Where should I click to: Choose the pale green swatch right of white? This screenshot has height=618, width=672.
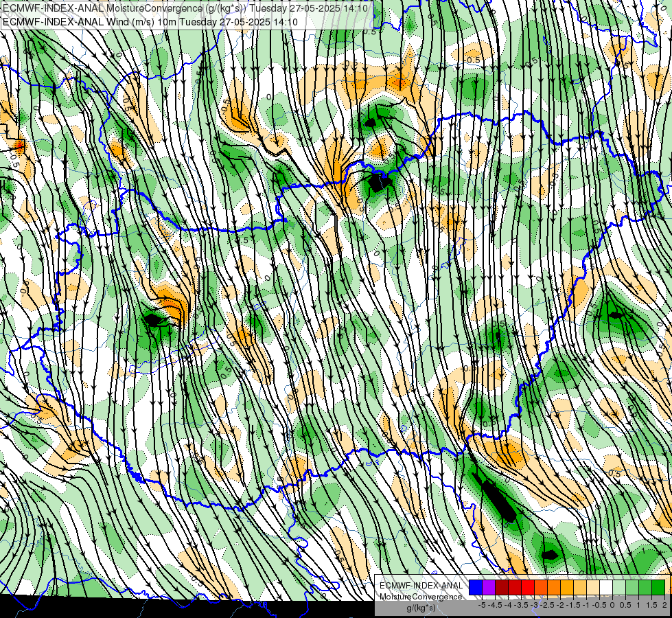(x=619, y=587)
